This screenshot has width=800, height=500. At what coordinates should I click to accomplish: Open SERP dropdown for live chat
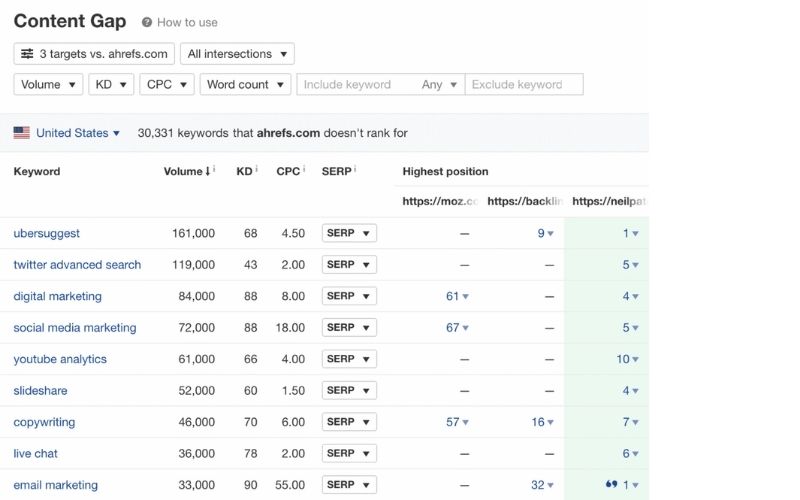pos(349,454)
